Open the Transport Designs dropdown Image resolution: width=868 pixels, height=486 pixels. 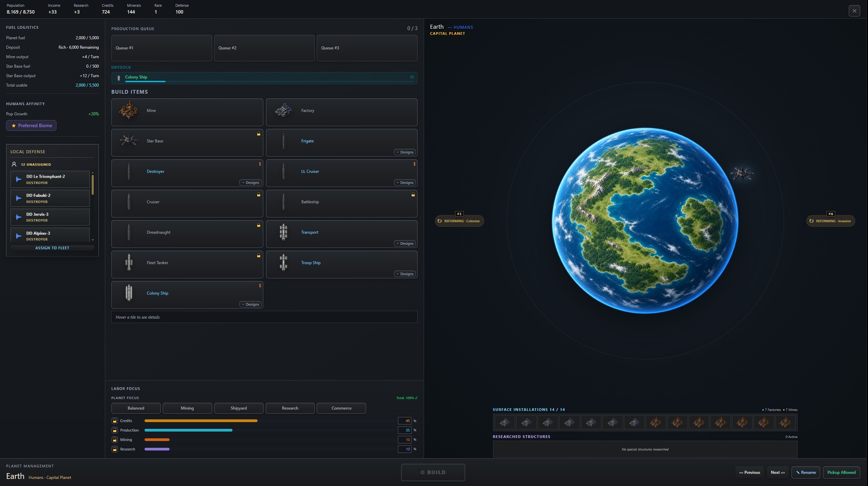coord(405,244)
